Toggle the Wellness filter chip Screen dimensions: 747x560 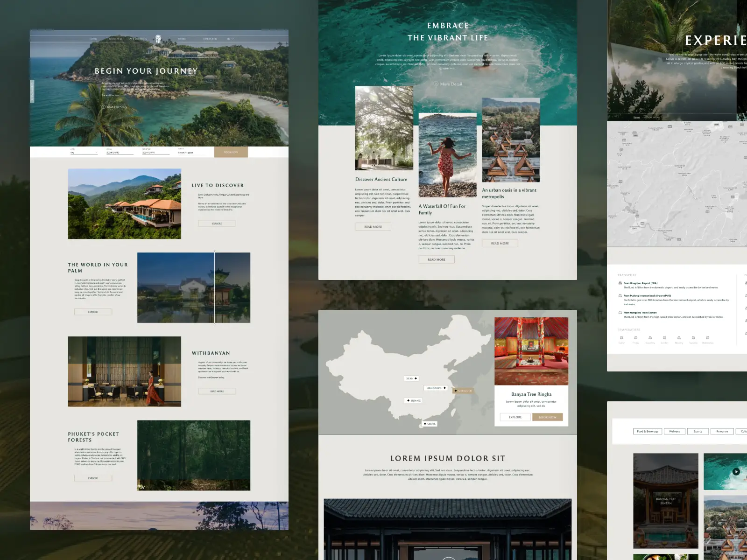[x=674, y=431]
